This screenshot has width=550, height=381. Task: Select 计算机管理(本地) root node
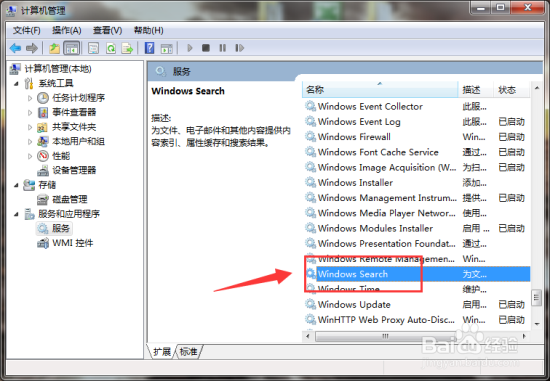pos(58,69)
